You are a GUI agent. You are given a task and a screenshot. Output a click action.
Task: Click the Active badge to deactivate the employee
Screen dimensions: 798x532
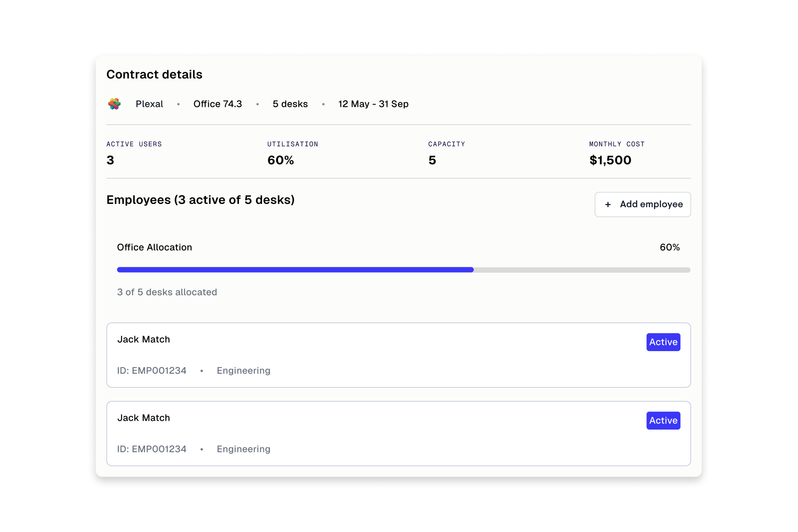pyautogui.click(x=663, y=342)
